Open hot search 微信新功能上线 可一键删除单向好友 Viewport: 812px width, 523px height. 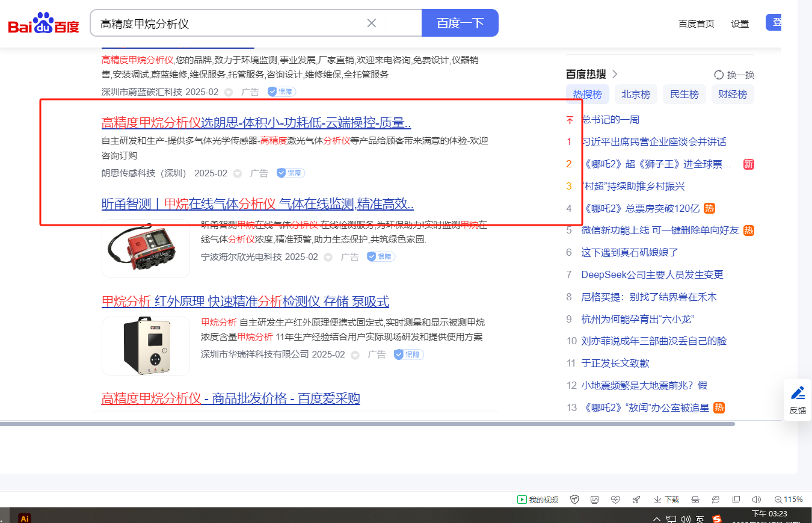(660, 231)
